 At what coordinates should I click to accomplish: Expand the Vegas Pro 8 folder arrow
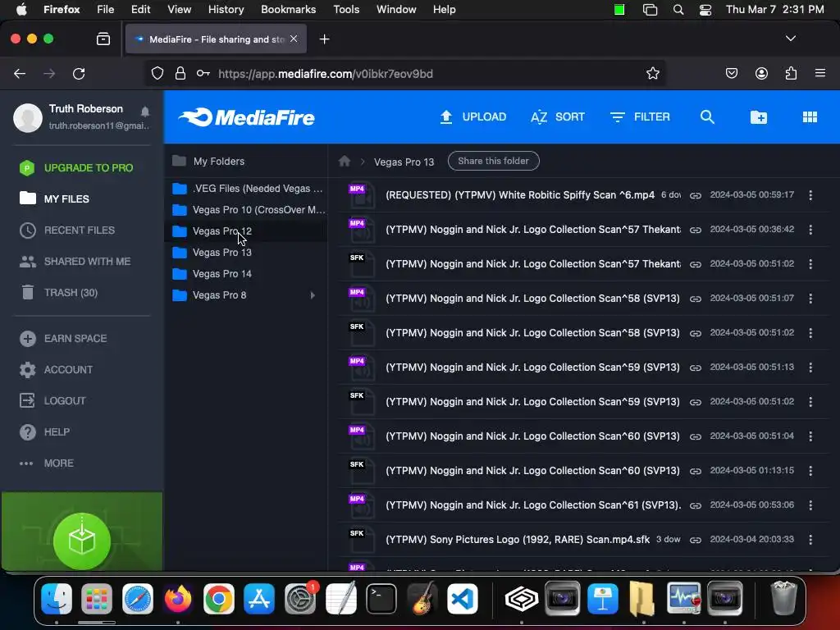click(x=313, y=295)
